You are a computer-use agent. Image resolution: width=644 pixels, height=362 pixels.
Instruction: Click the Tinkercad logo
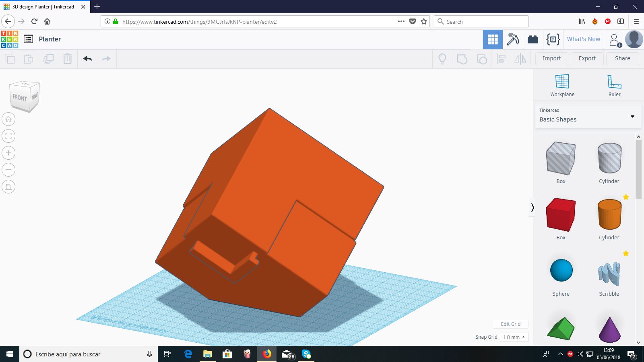pos(9,39)
